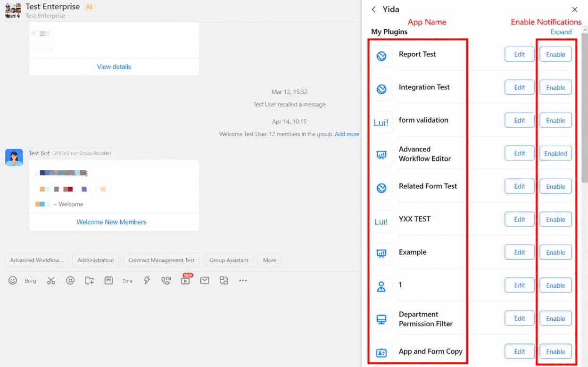Open the emoji picker in chat toolbar

click(13, 281)
